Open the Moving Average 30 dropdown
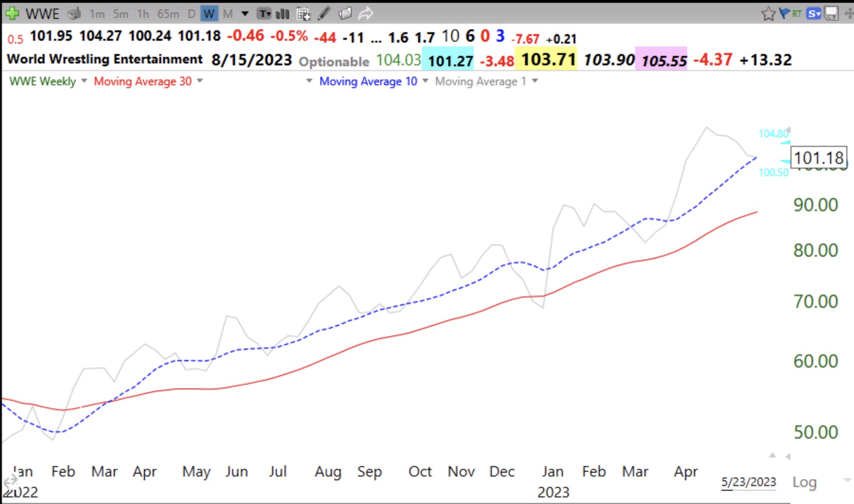This screenshot has width=854, height=504. 200,81
